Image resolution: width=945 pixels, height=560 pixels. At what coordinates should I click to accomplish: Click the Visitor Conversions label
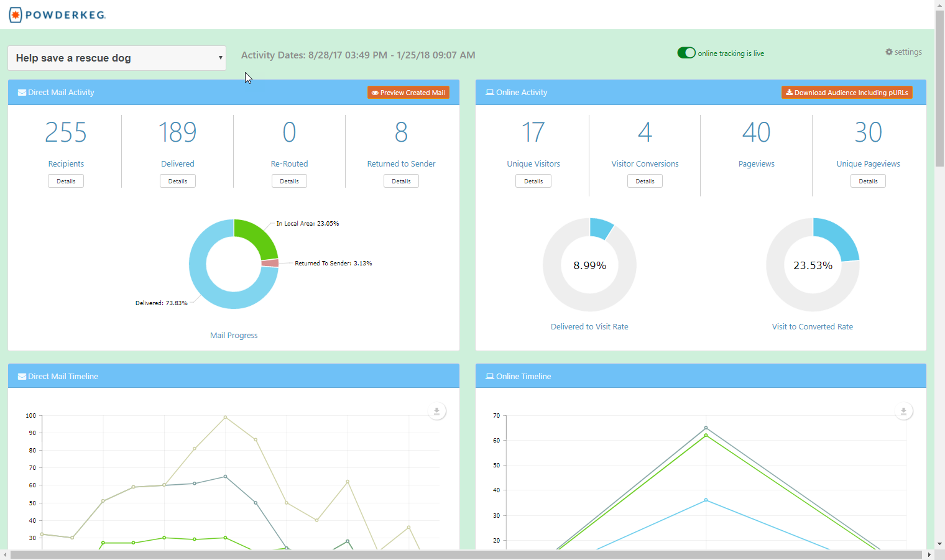pyautogui.click(x=645, y=163)
